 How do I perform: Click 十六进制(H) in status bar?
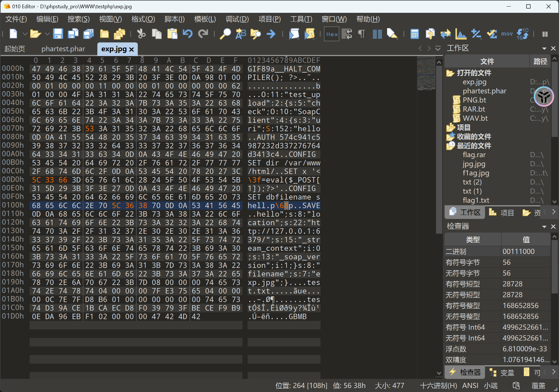[x=439, y=385]
